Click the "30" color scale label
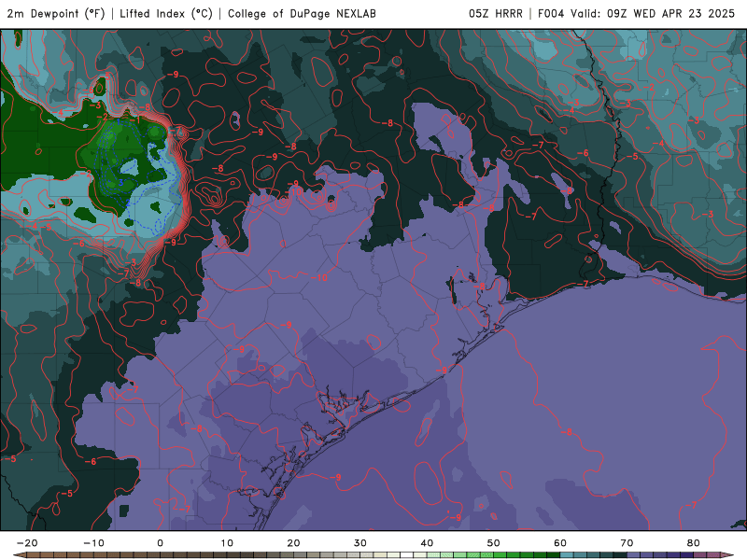 click(x=360, y=543)
